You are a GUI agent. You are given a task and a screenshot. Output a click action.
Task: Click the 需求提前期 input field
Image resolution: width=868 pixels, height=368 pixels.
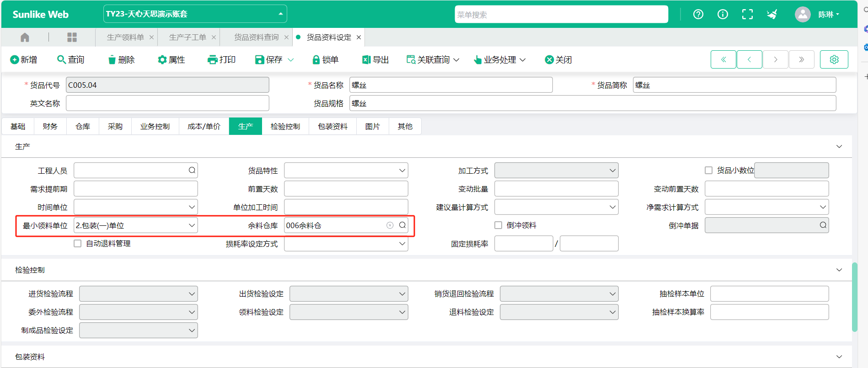136,188
